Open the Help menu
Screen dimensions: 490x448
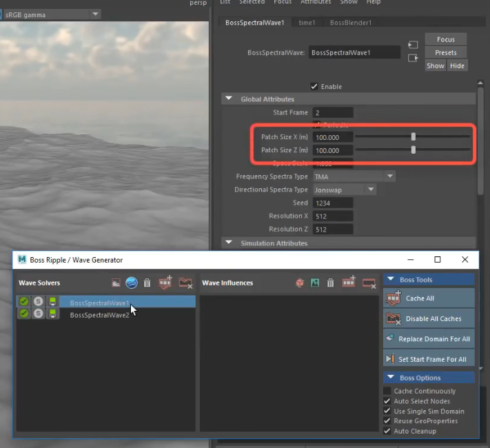[374, 2]
